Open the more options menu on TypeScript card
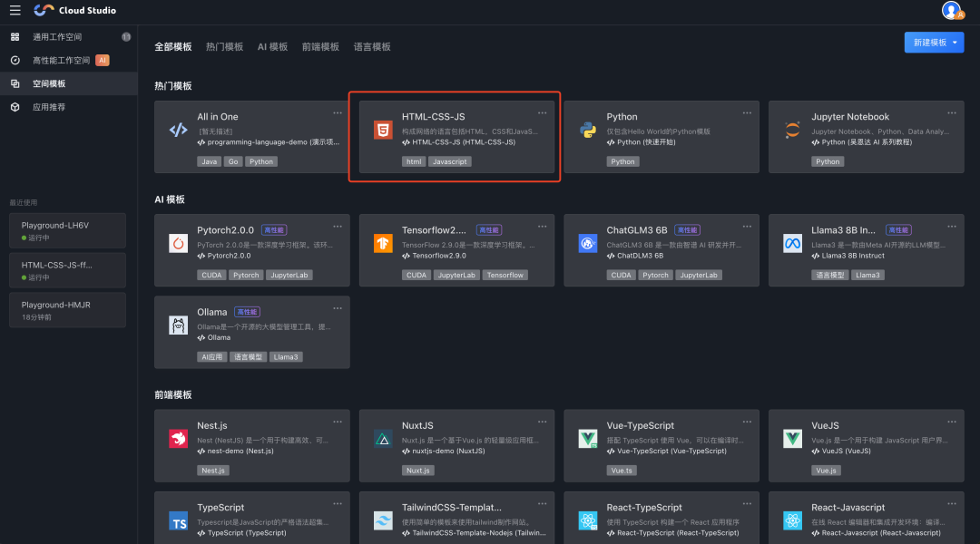This screenshot has width=980, height=544. coord(338,503)
